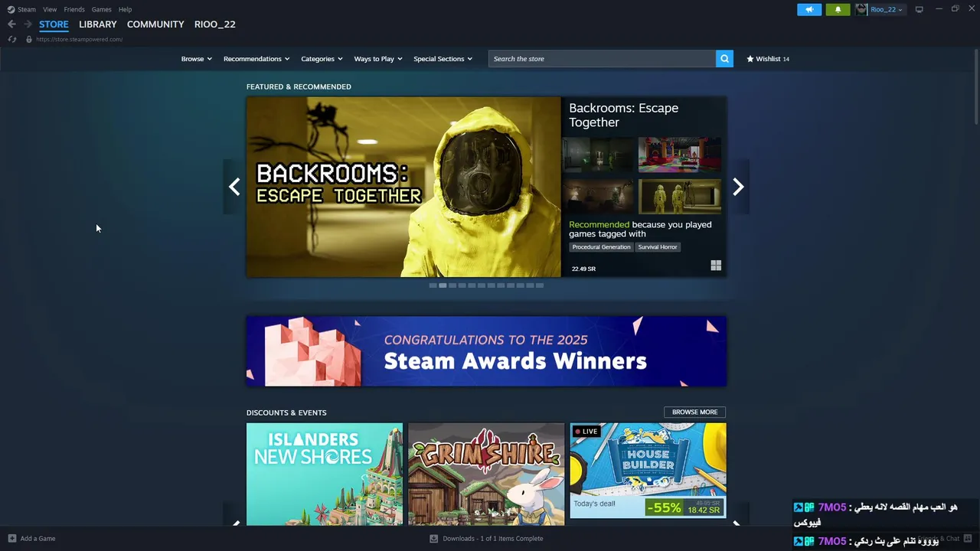Image resolution: width=980 pixels, height=551 pixels.
Task: Go forward with the forward arrow
Action: coord(28,24)
